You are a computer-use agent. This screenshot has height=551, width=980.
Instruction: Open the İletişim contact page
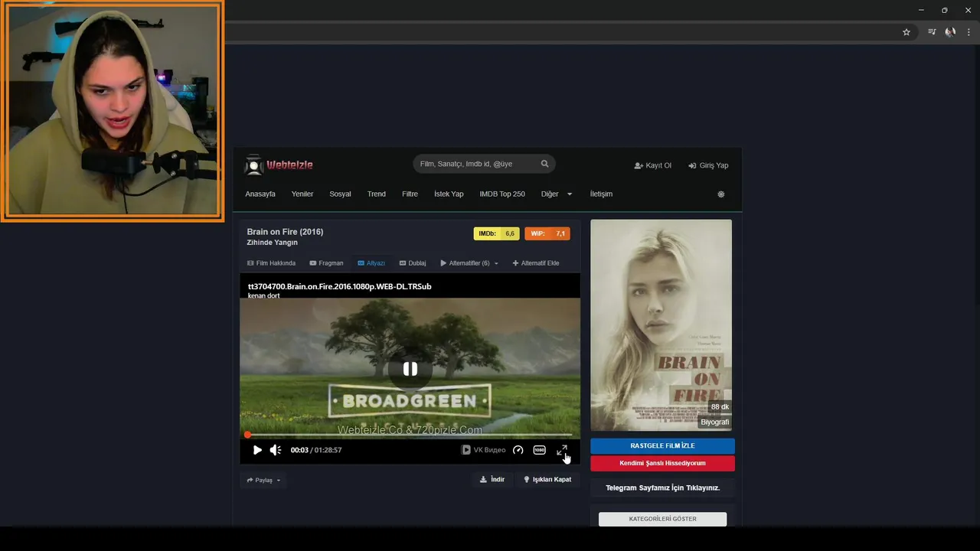(x=601, y=194)
